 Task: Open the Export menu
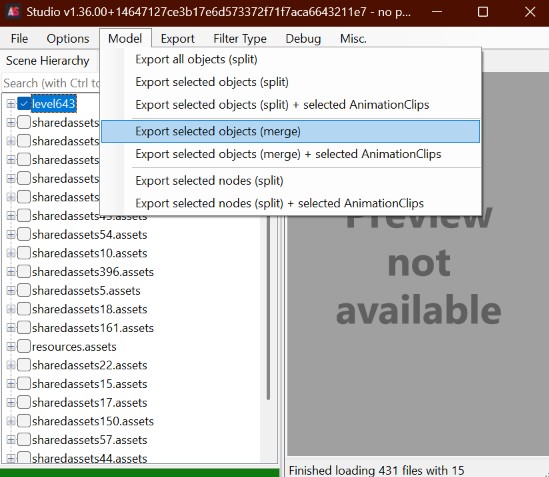(x=178, y=39)
